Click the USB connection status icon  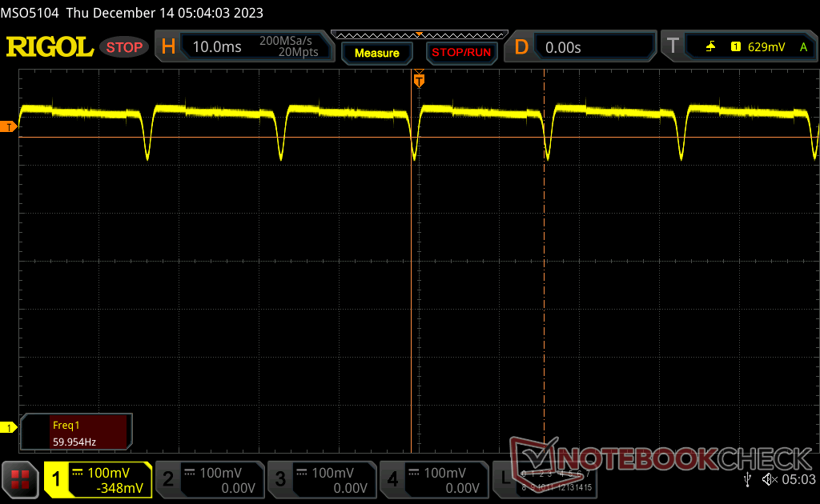(747, 479)
